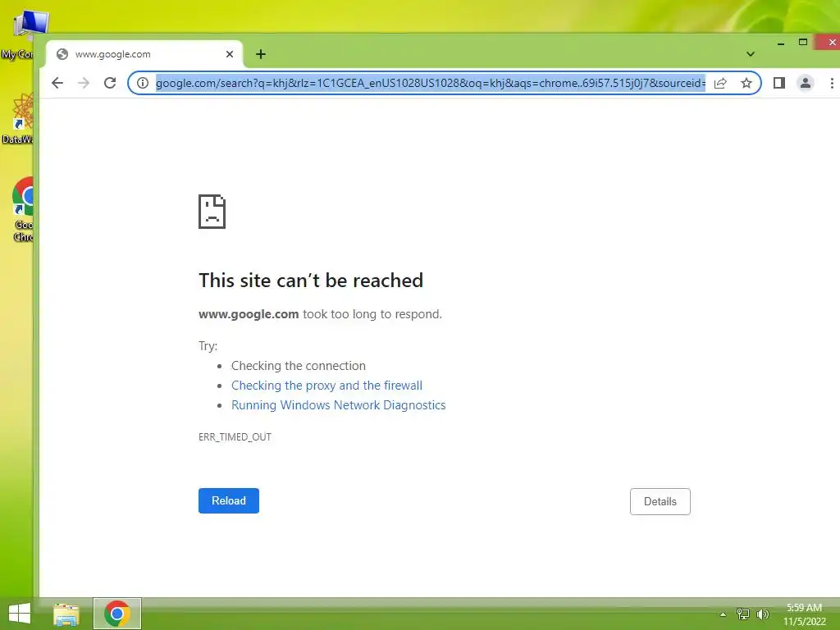Click 'www.google.com took too long' message
Image resolution: width=840 pixels, height=630 pixels.
pos(321,314)
